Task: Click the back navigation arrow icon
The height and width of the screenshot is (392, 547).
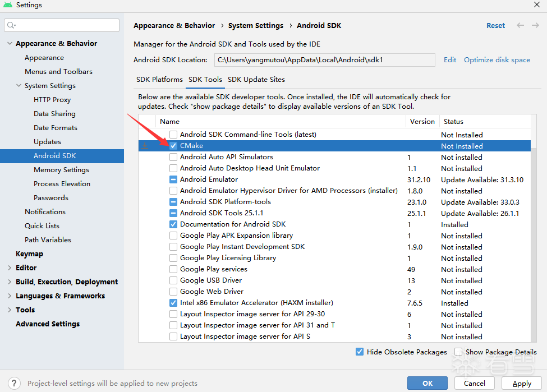Action: click(521, 25)
